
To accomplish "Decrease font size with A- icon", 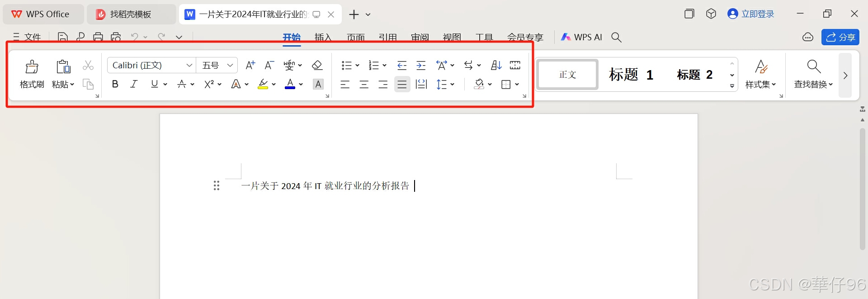I will 269,66.
